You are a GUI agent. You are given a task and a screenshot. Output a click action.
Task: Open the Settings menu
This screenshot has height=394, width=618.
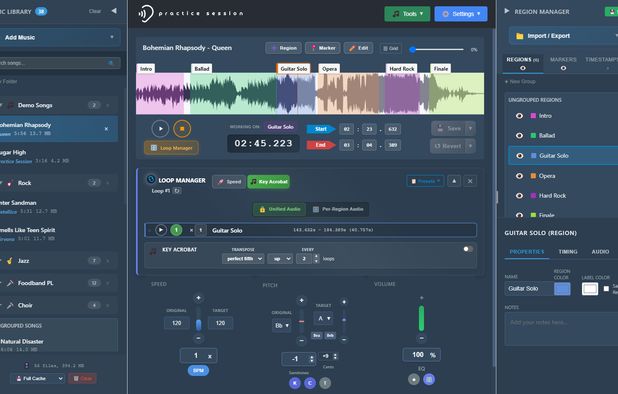point(461,14)
